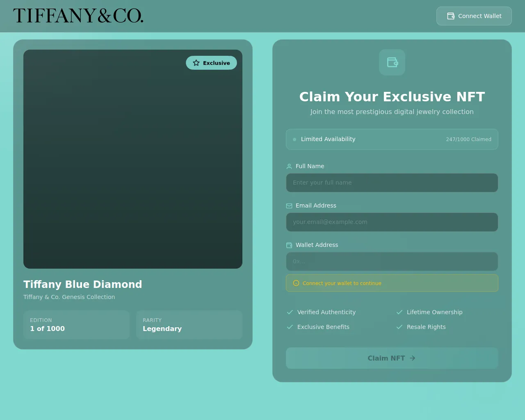Click the Limited Availability label
This screenshot has height=420, width=525.
[x=328, y=139]
